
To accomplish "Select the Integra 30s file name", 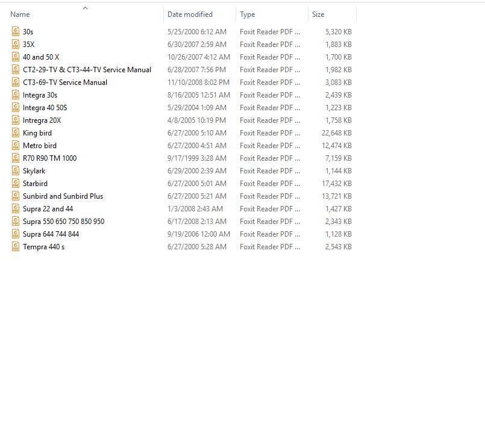I will point(40,95).
